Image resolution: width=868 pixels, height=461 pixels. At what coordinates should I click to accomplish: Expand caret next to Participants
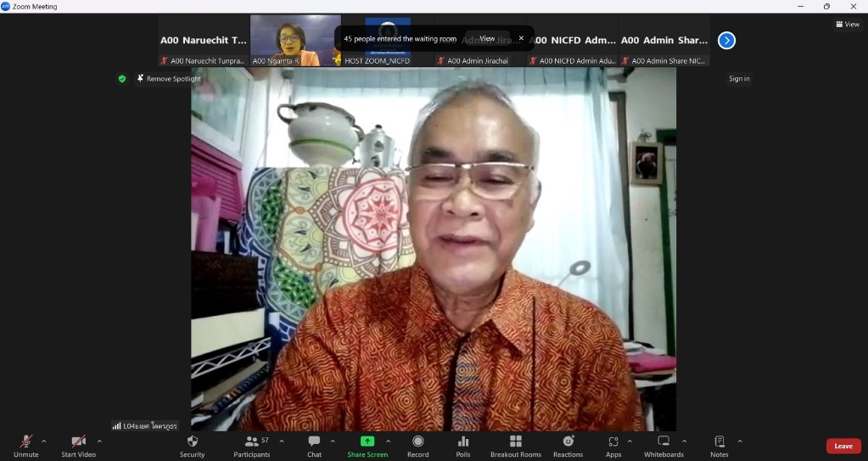(281, 441)
